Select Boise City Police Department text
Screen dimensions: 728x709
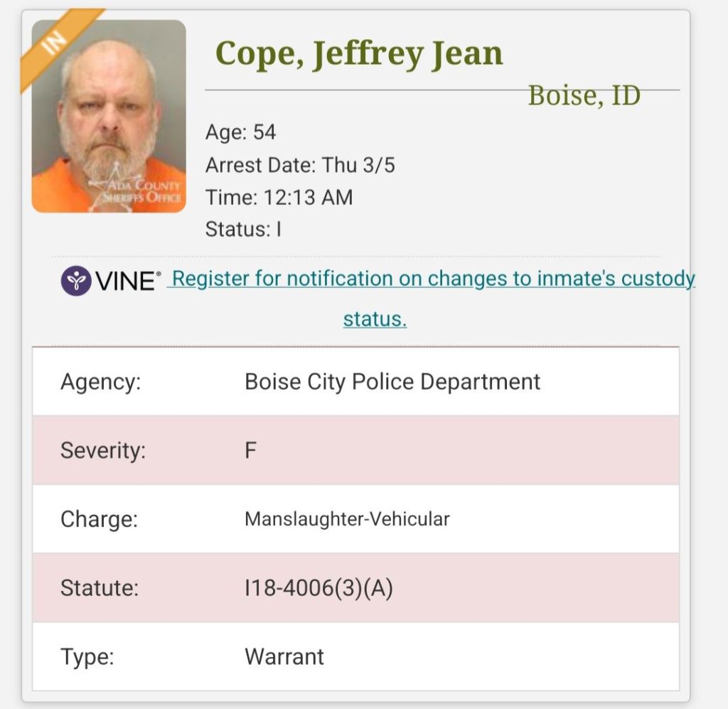point(392,382)
